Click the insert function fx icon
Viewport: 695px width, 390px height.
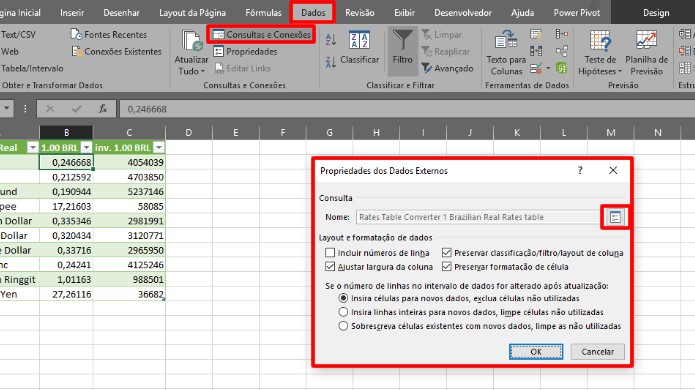coord(103,109)
